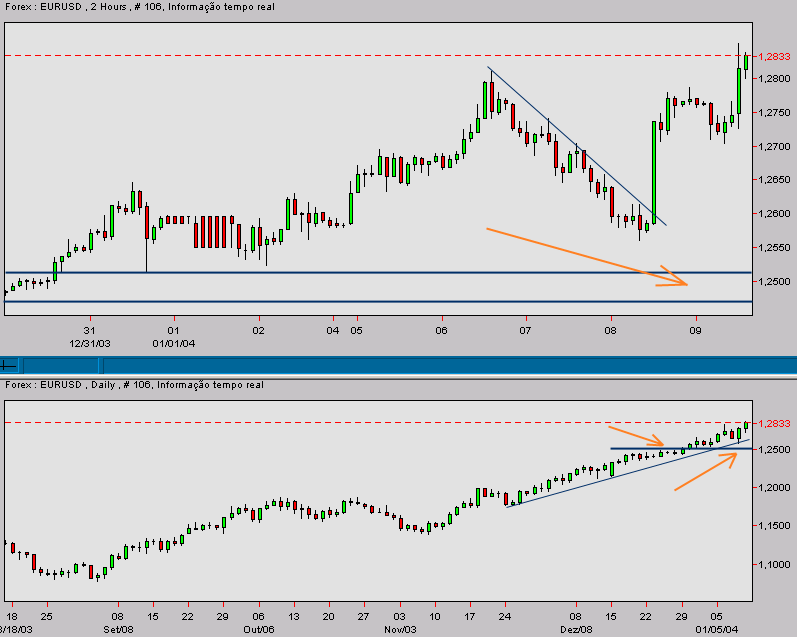The width and height of the screenshot is (797, 637).
Task: Click the 01/01/04 date label
Action: pos(174,344)
